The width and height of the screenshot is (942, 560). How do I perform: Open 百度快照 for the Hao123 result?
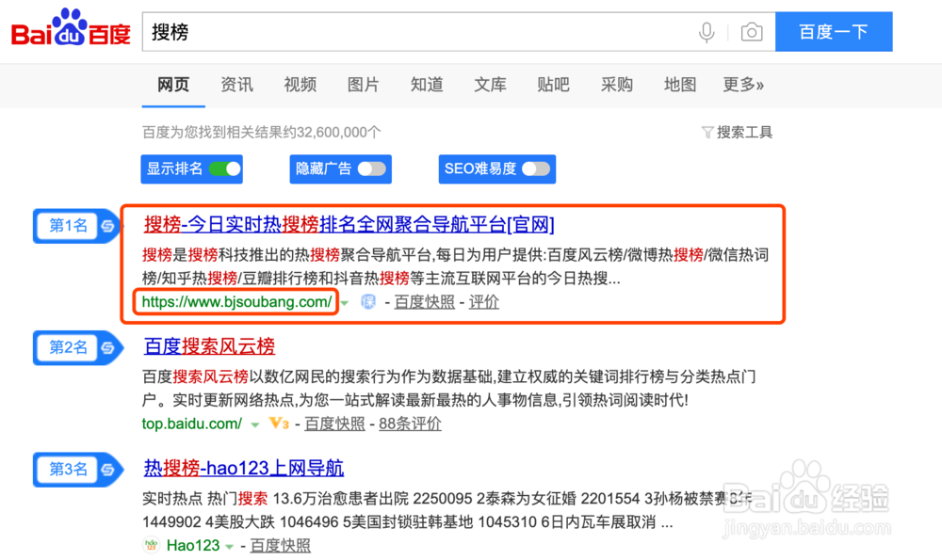[280, 546]
